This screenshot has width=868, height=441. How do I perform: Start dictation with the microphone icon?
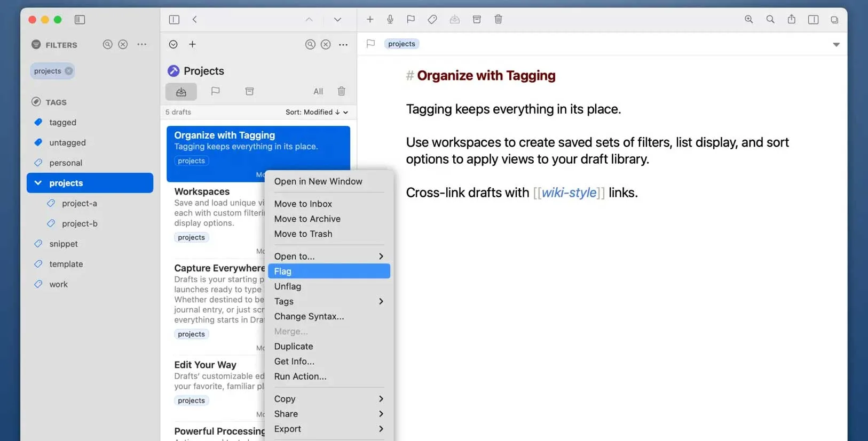click(390, 20)
